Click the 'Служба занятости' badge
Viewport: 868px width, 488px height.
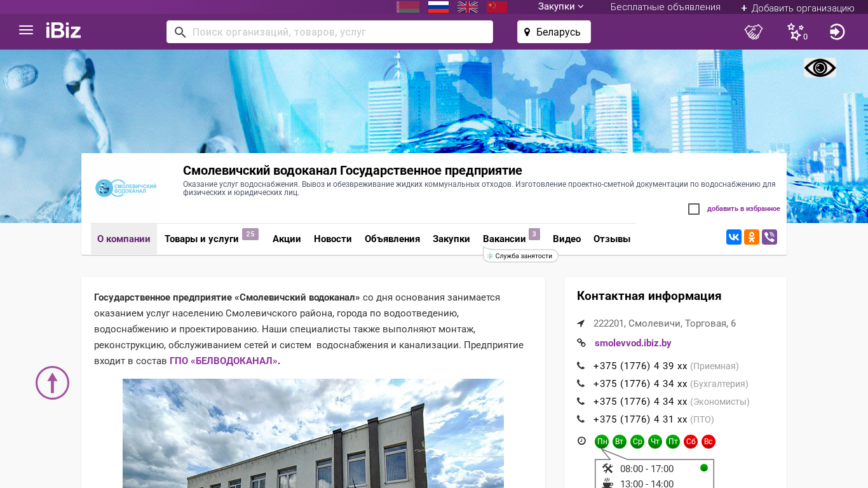coord(520,255)
